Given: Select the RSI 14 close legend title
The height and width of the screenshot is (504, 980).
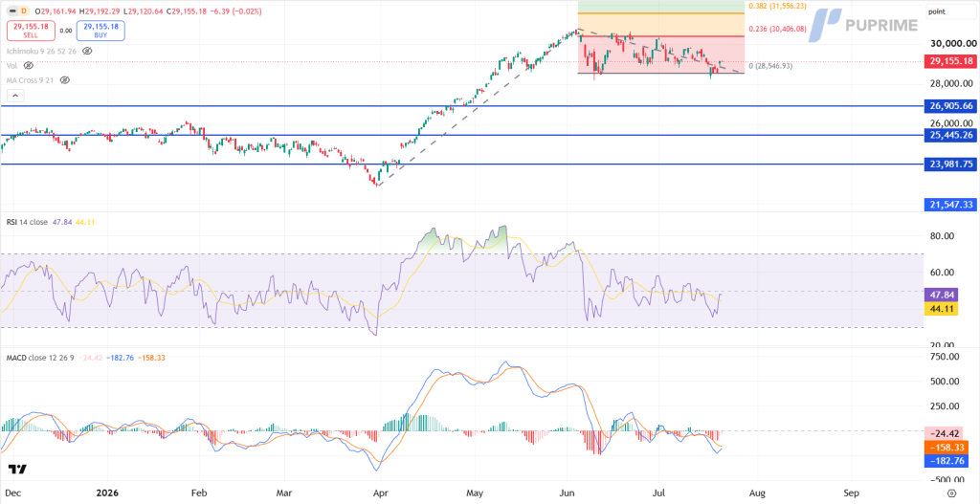Looking at the screenshot, I should coord(27,222).
